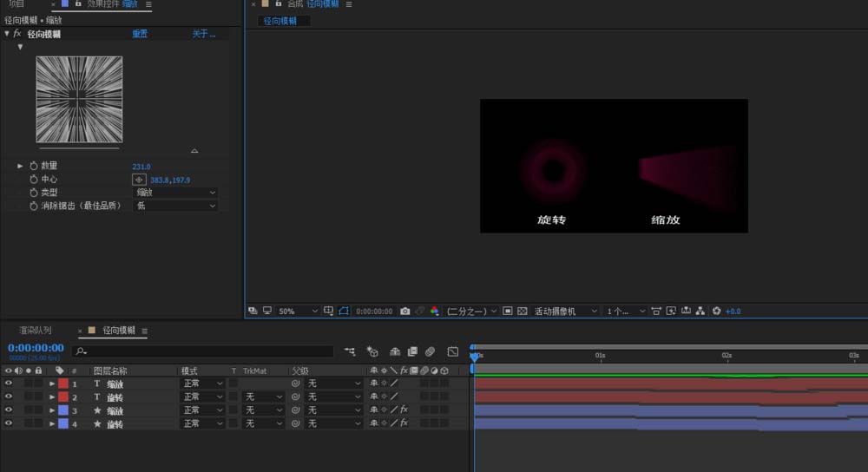Image resolution: width=868 pixels, height=472 pixels.
Task: Open the composition mini-flowchart in timeline
Action: click(x=350, y=351)
